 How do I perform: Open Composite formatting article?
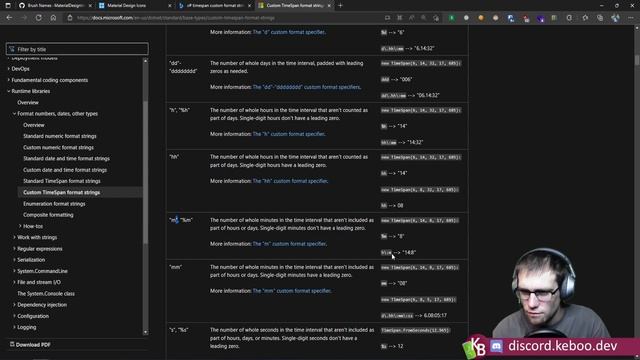[x=48, y=215]
